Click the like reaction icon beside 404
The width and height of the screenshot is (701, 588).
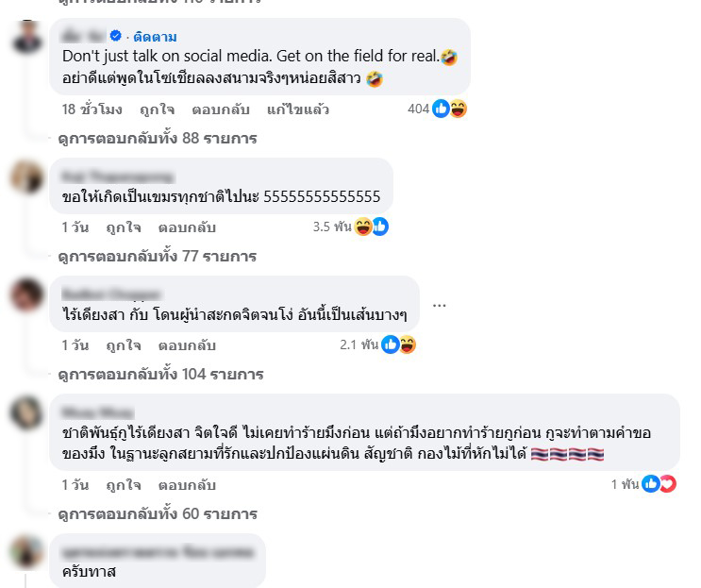coord(441,109)
